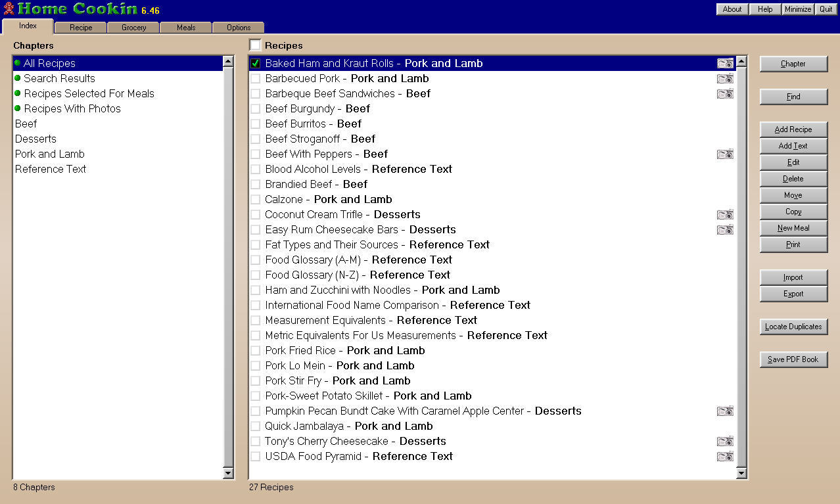Click USDA Food Pyramid camera icon
The width and height of the screenshot is (840, 504).
pyautogui.click(x=725, y=457)
